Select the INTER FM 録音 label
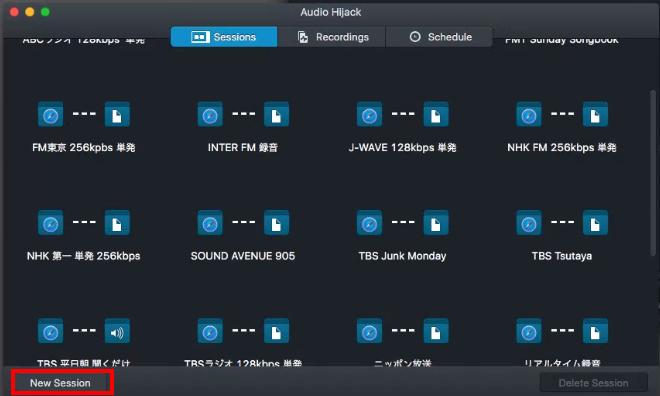 point(243,148)
